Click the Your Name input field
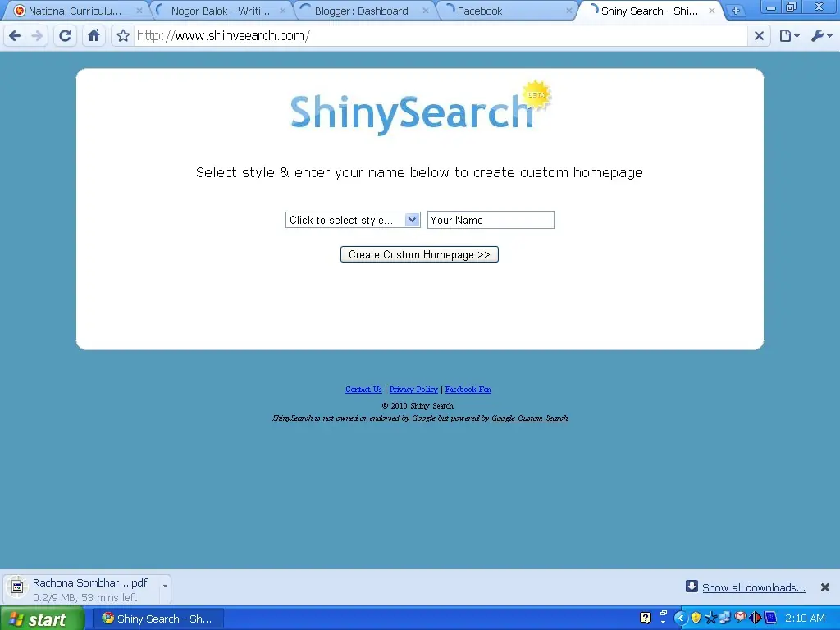 pos(491,220)
